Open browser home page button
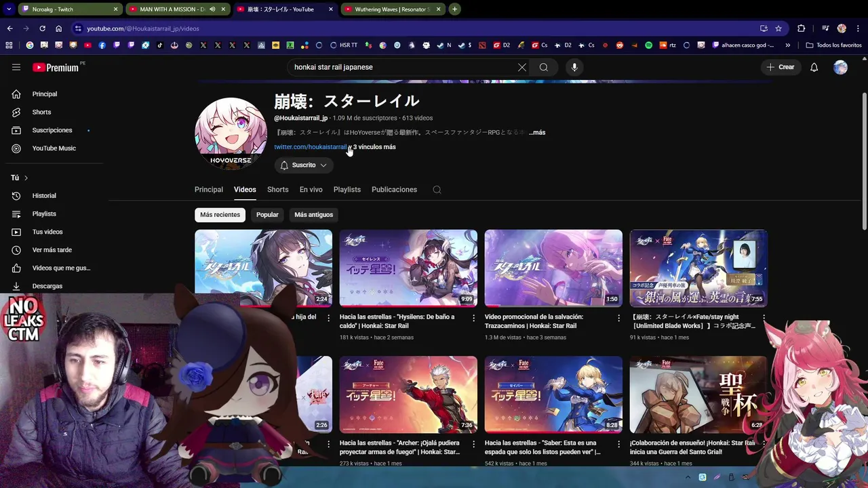 (x=58, y=28)
